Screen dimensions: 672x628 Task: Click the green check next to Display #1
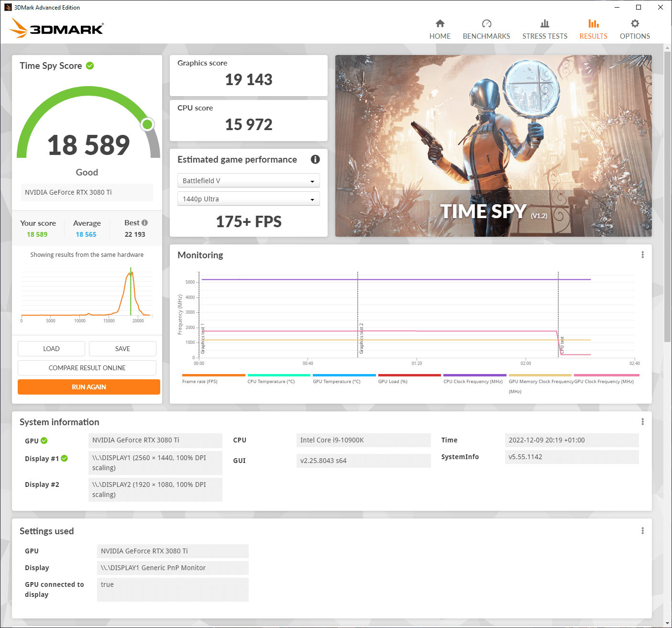64,458
